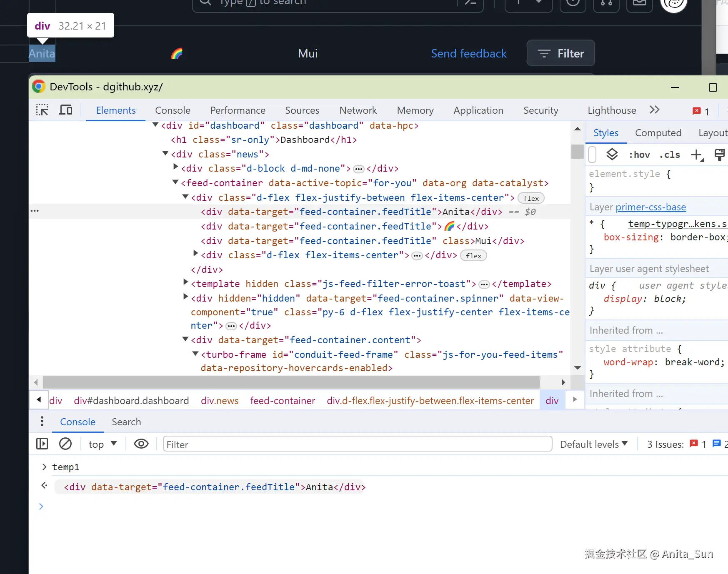Toggle the device toolbar icon
The height and width of the screenshot is (574, 728).
[x=65, y=110]
